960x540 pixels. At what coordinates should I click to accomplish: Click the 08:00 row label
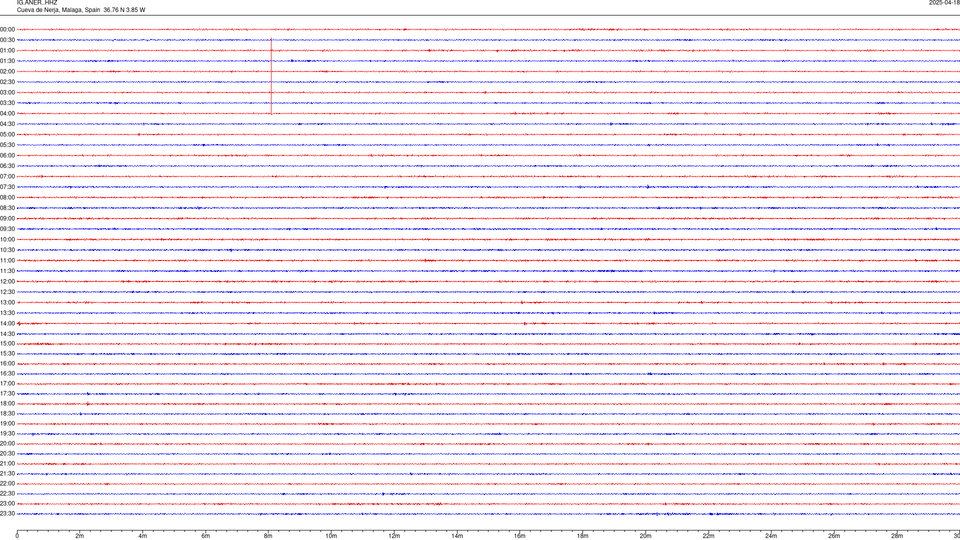7,197
